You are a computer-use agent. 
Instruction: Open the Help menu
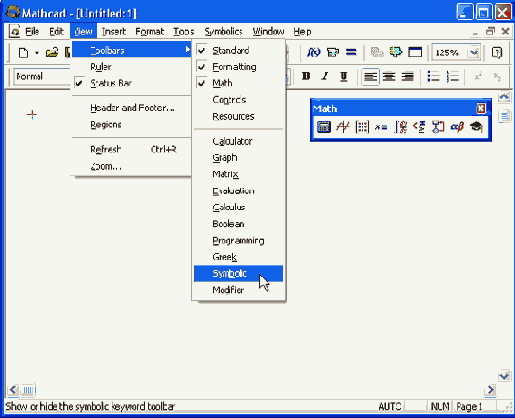click(302, 31)
